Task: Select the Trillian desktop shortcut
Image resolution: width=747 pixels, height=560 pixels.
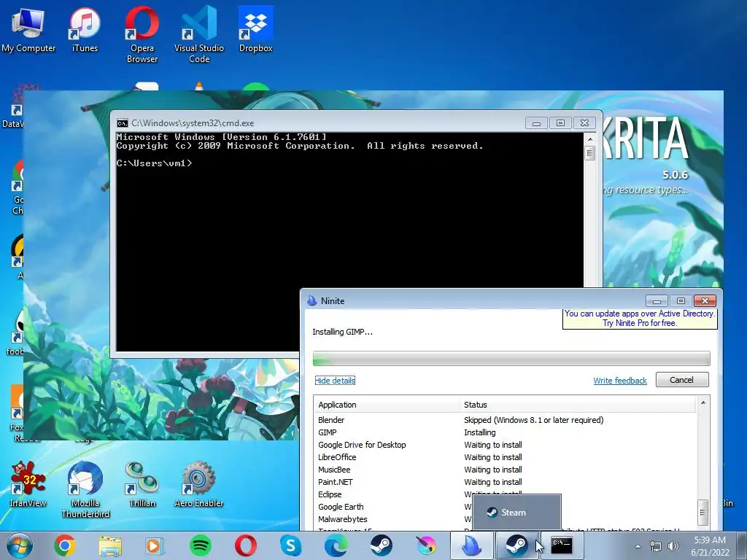Action: (142, 484)
